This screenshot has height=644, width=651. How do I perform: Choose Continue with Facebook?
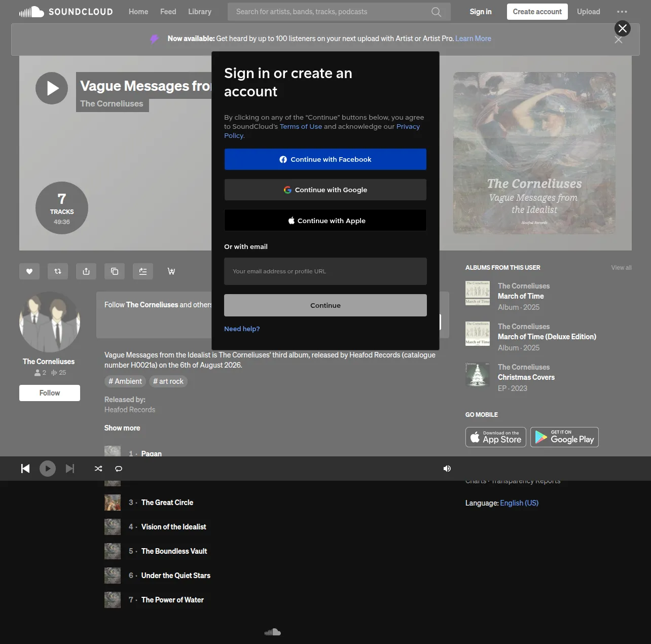[325, 159]
